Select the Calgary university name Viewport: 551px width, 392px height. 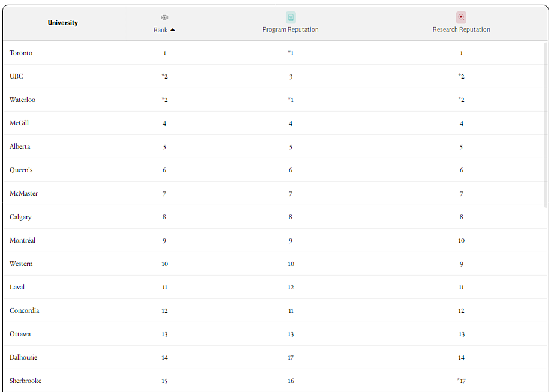tap(20, 217)
